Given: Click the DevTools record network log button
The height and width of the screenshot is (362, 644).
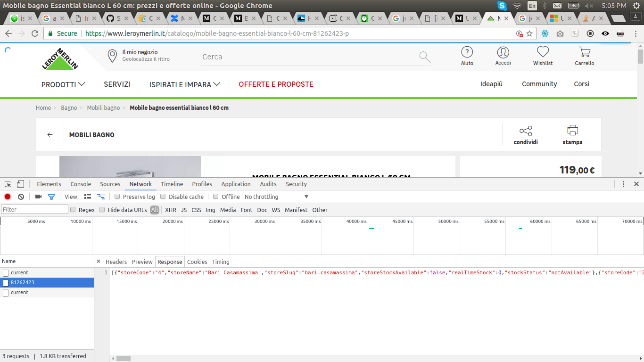Looking at the screenshot, I should click(8, 197).
